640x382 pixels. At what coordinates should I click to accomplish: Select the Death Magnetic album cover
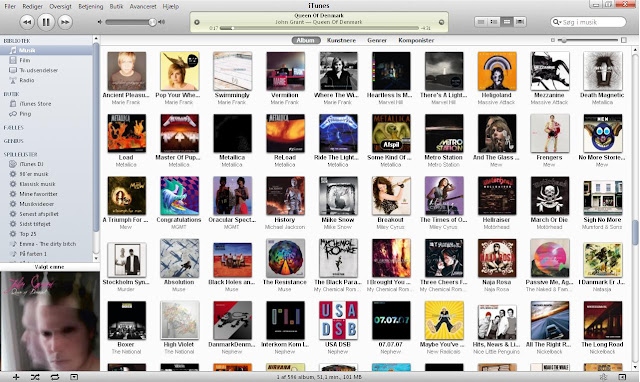click(602, 71)
